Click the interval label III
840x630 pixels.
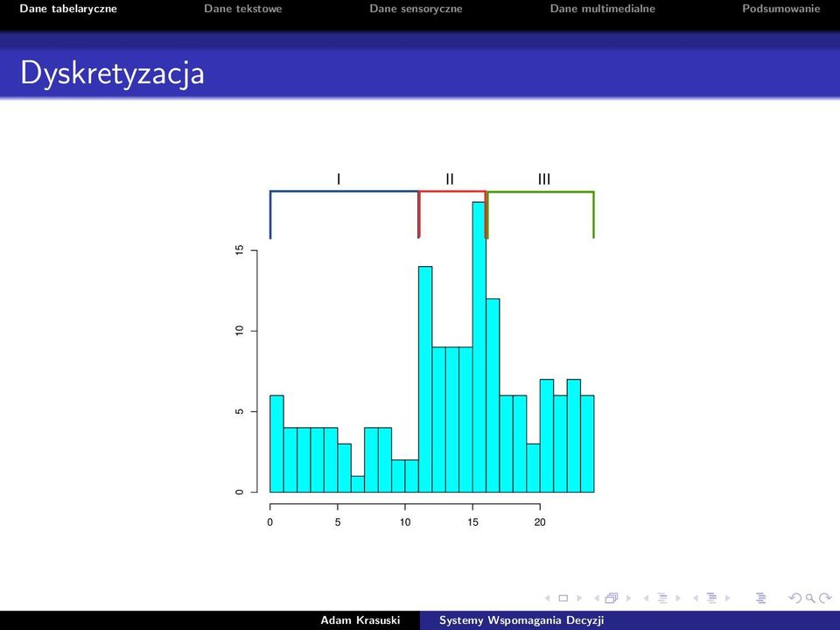point(543,178)
